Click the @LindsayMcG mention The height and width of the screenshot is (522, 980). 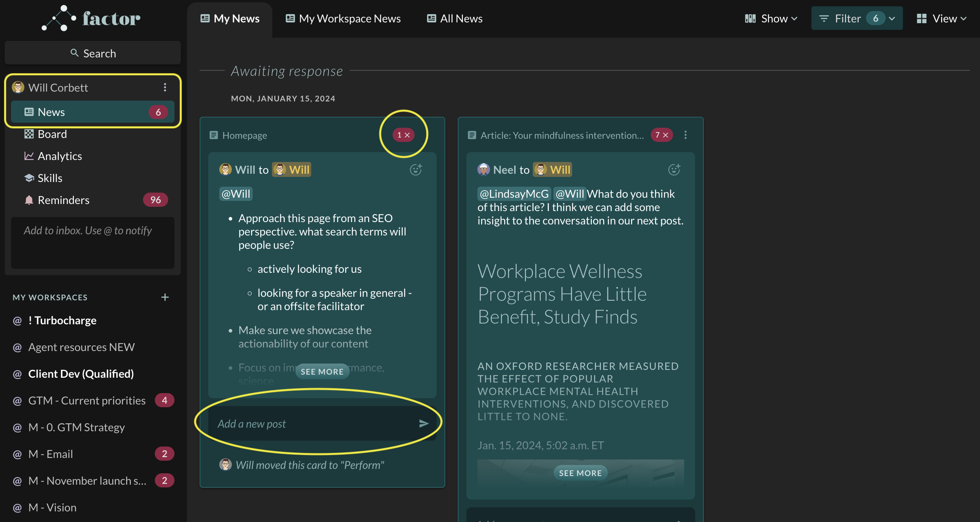pyautogui.click(x=514, y=194)
